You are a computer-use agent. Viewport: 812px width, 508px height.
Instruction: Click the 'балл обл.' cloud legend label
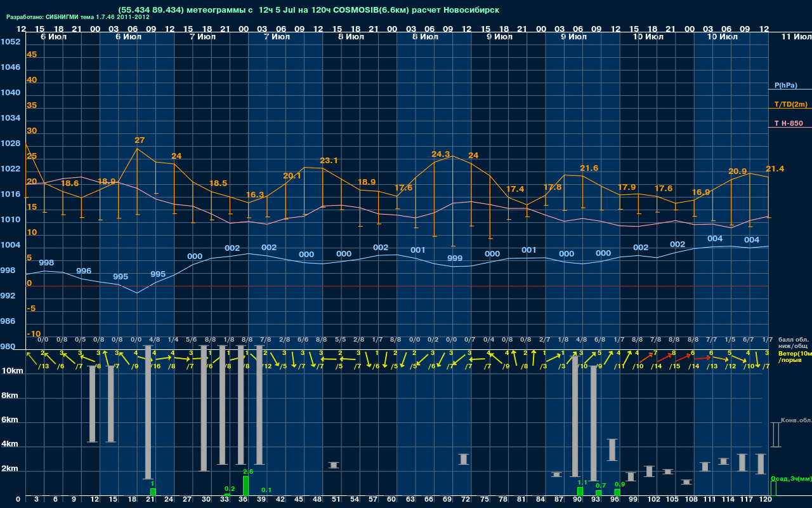tap(794, 340)
